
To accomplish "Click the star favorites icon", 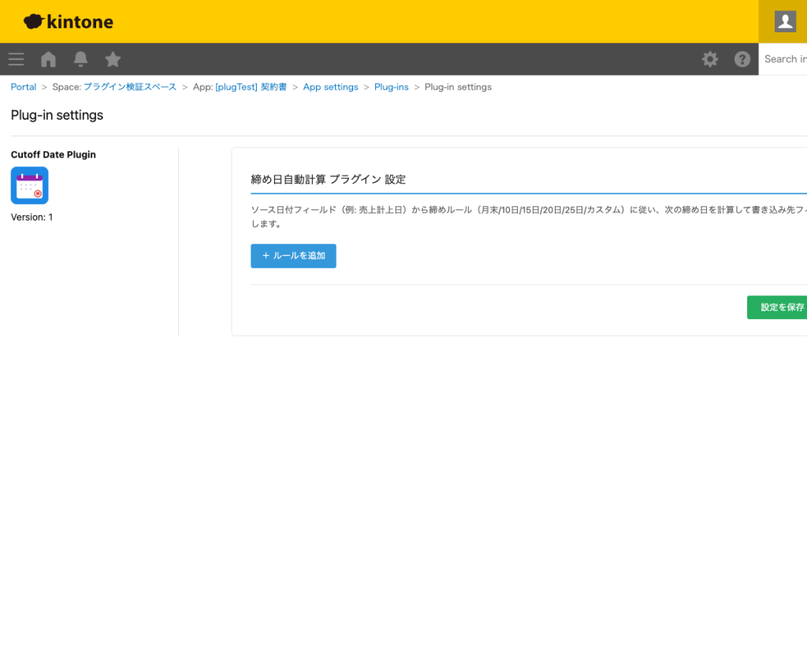I will coord(113,59).
